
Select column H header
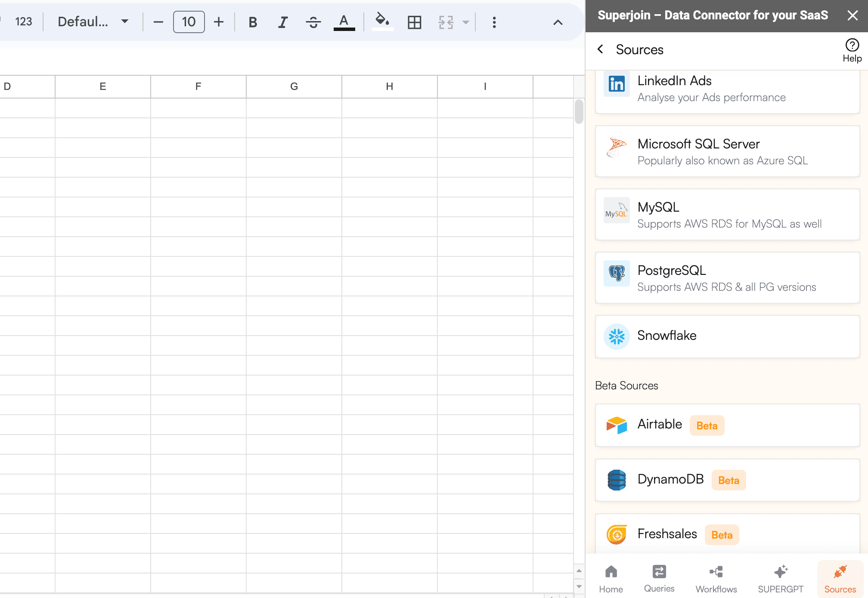[390, 86]
